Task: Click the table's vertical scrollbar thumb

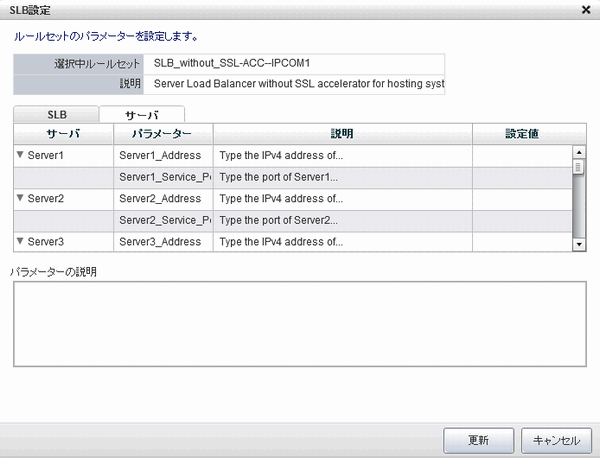Action: click(578, 167)
